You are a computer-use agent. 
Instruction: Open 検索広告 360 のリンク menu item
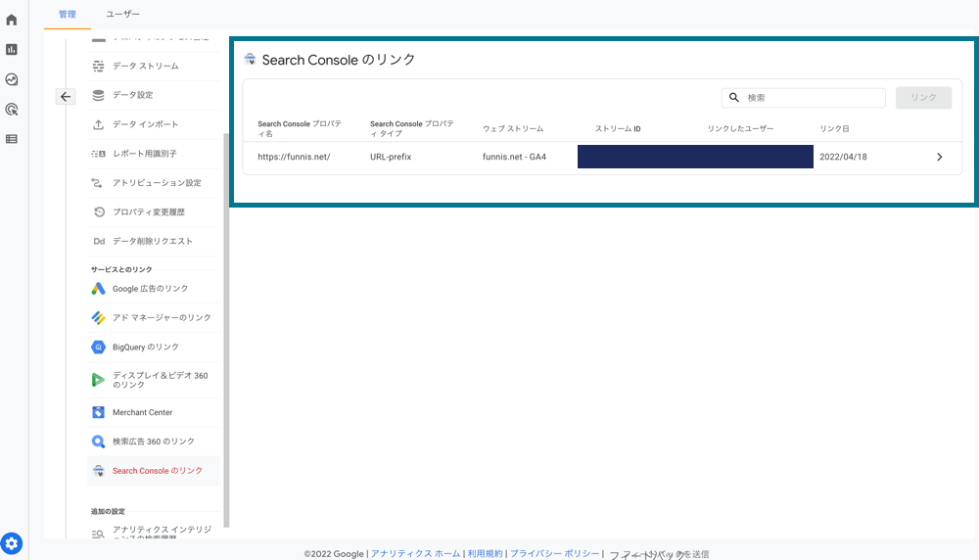[154, 442]
